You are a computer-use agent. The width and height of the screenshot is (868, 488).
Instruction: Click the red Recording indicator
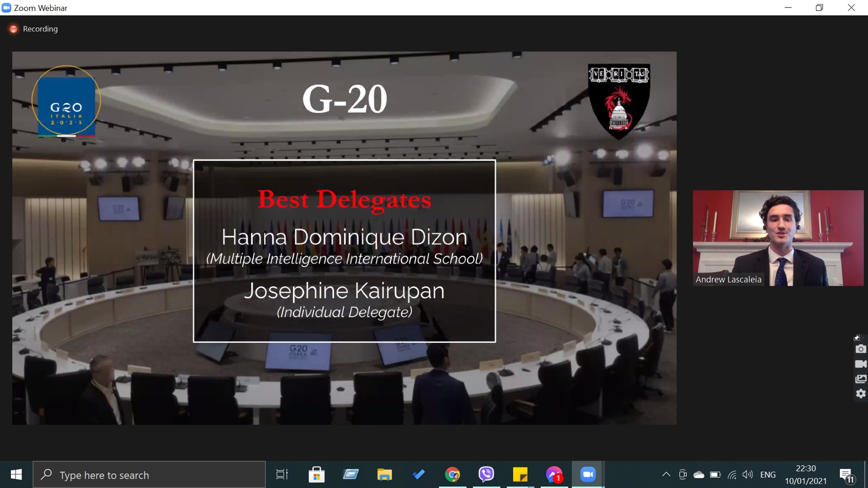(14, 29)
